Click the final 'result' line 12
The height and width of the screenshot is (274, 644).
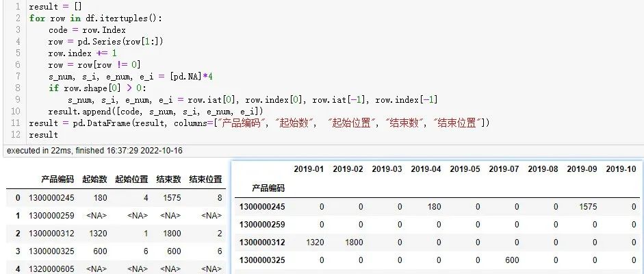[x=44, y=135]
